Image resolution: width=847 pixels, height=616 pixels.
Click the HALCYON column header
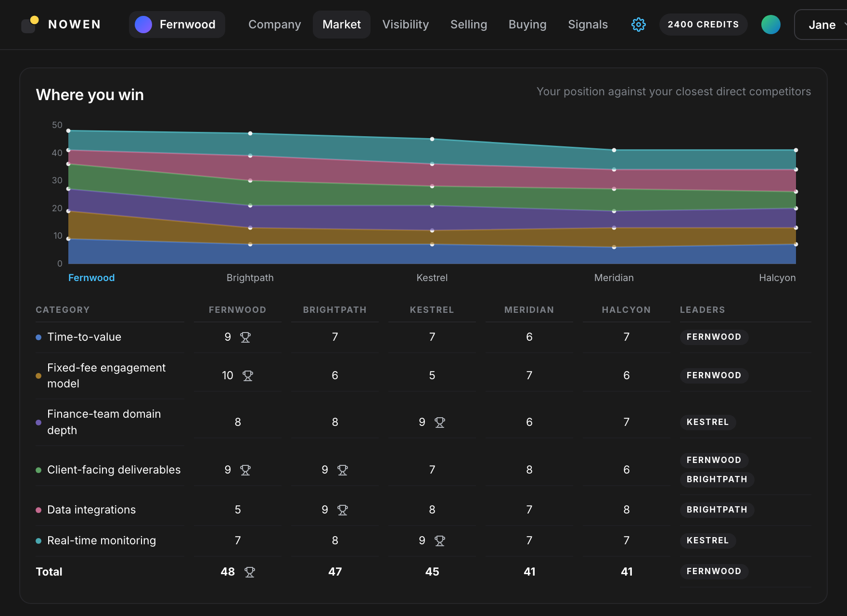[x=627, y=310]
